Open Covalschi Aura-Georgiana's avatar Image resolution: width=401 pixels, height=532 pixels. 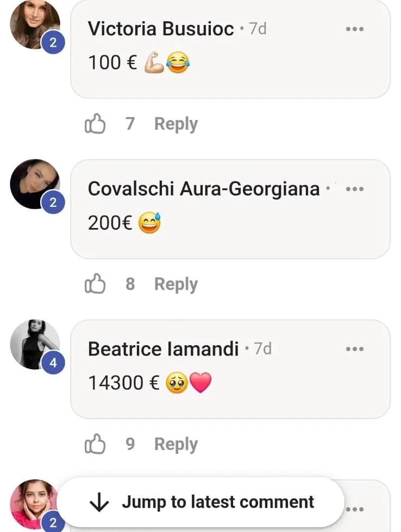tap(34, 182)
